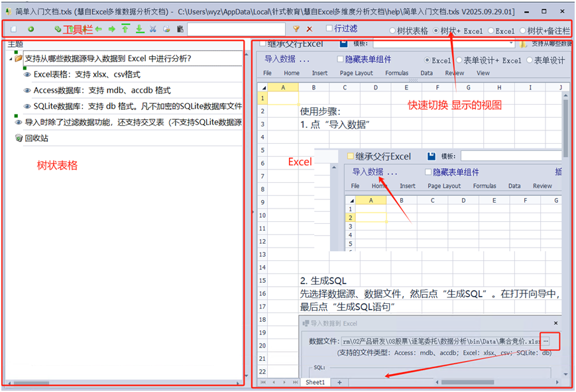
Task: Click the red X clear filter icon
Action: (x=309, y=29)
